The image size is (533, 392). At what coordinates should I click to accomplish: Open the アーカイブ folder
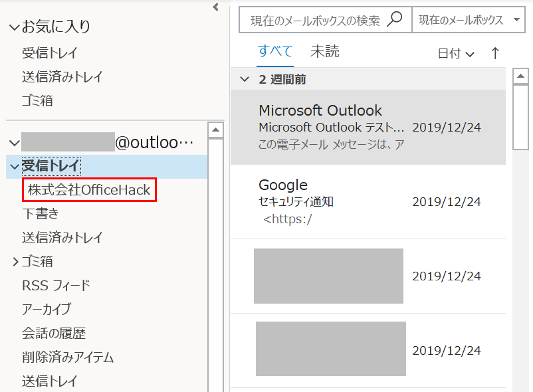[x=46, y=310]
